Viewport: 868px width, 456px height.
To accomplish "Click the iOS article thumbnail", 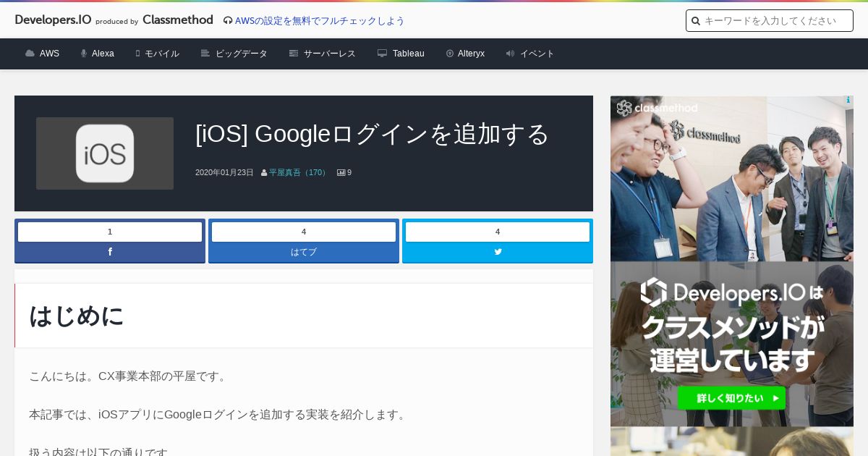I will tap(105, 153).
